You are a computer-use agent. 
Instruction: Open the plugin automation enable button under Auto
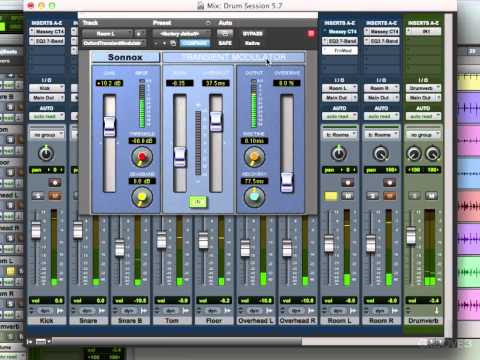(225, 33)
